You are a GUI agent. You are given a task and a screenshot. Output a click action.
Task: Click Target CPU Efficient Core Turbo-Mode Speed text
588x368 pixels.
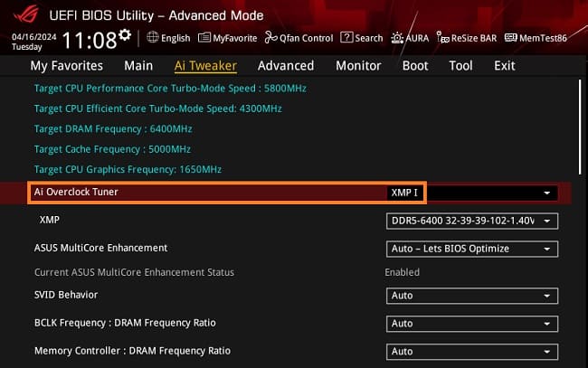158,109
